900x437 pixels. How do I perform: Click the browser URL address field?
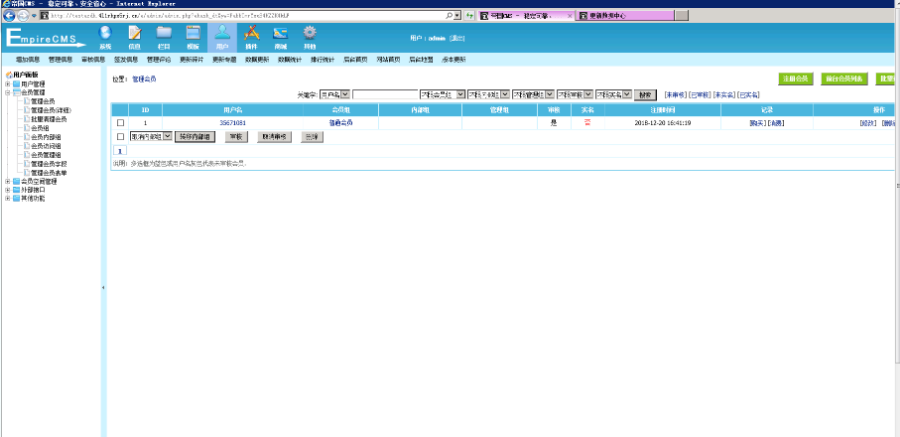tap(247, 16)
